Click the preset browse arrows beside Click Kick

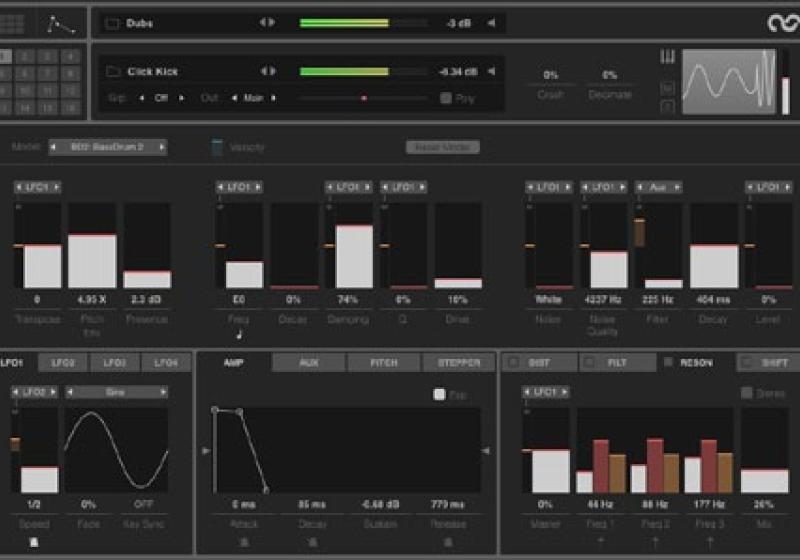point(267,71)
